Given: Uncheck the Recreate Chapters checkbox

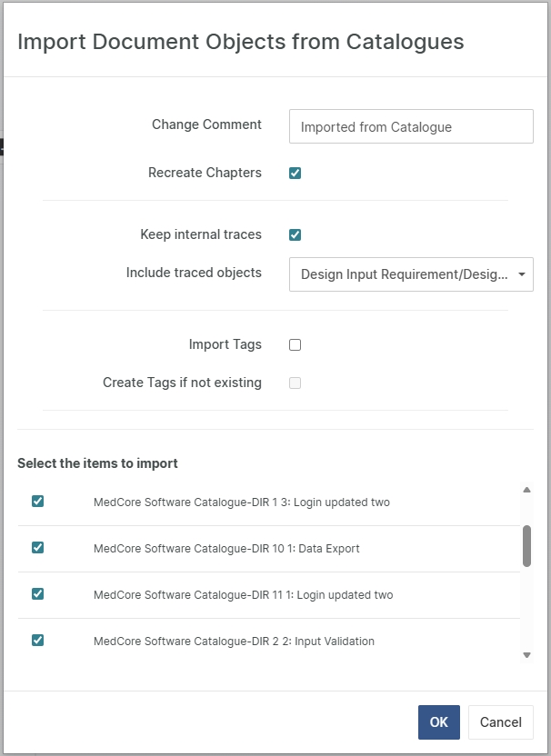Looking at the screenshot, I should (295, 173).
